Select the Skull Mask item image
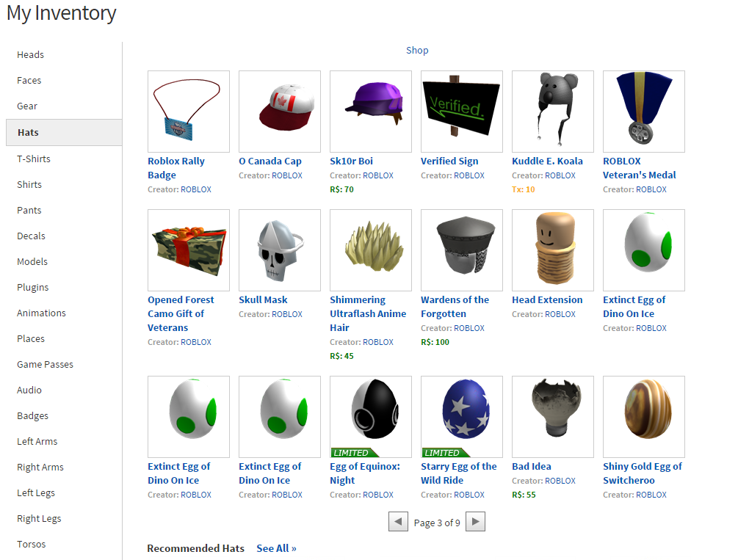This screenshot has width=738, height=560. pyautogui.click(x=280, y=250)
